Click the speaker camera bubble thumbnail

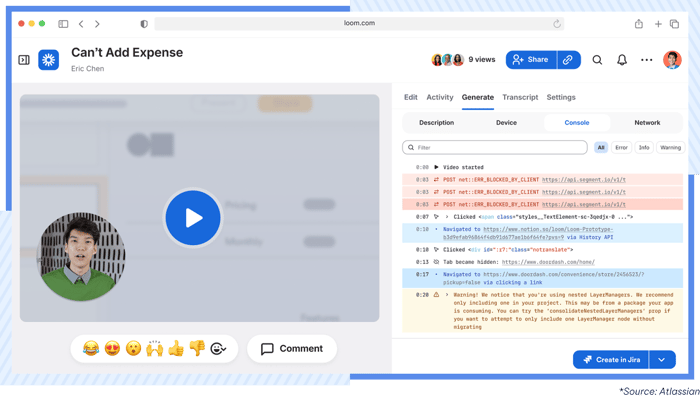[x=81, y=256]
